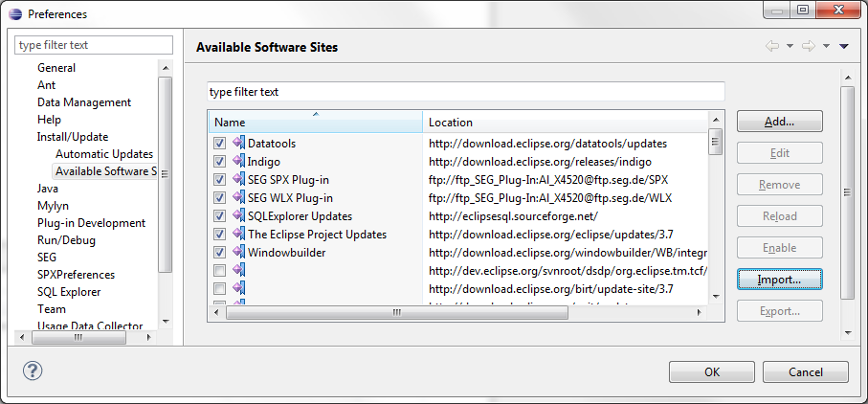
Task: Enable the unchecked birt update-site checkbox
Action: point(220,289)
